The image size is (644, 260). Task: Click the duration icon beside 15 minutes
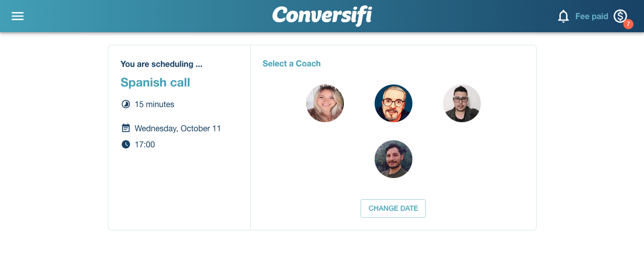(126, 105)
